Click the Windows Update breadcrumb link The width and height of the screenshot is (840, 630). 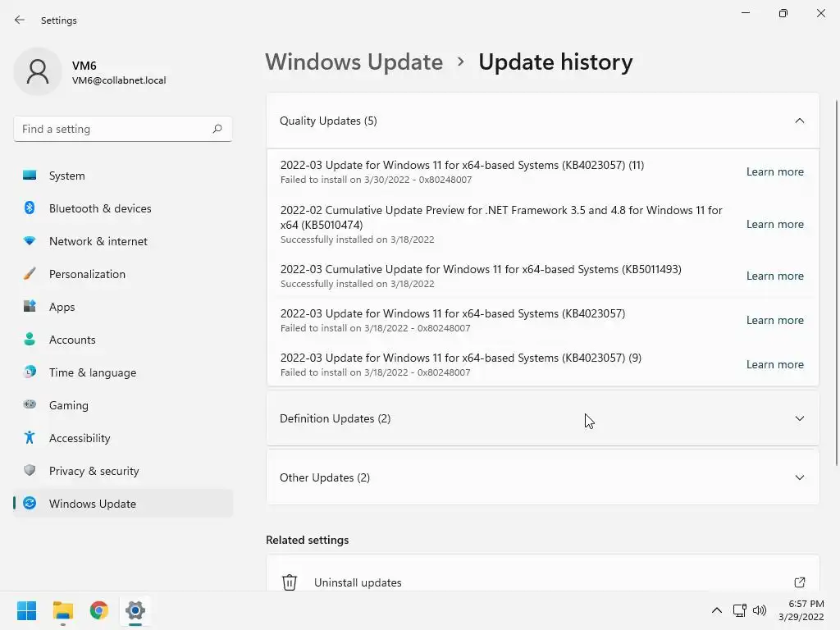(x=354, y=62)
